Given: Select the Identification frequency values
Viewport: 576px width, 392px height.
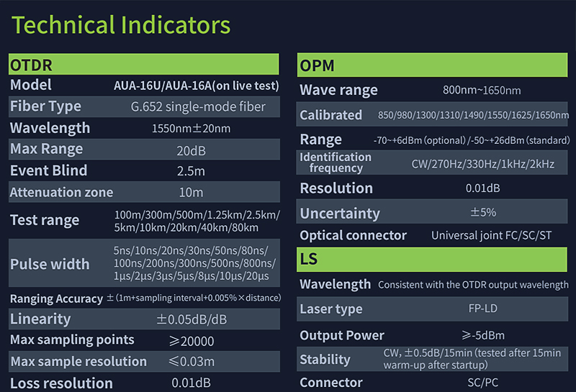Looking at the screenshot, I should [482, 164].
